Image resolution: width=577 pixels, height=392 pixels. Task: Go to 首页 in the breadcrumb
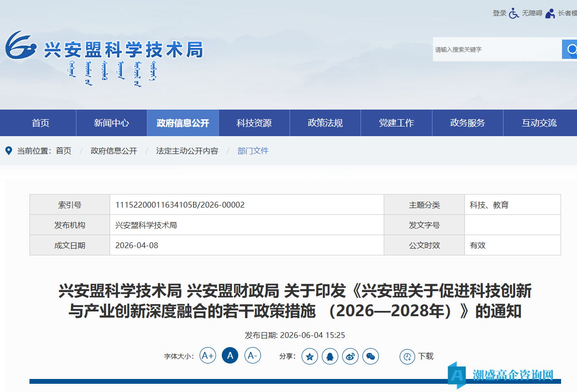[64, 151]
